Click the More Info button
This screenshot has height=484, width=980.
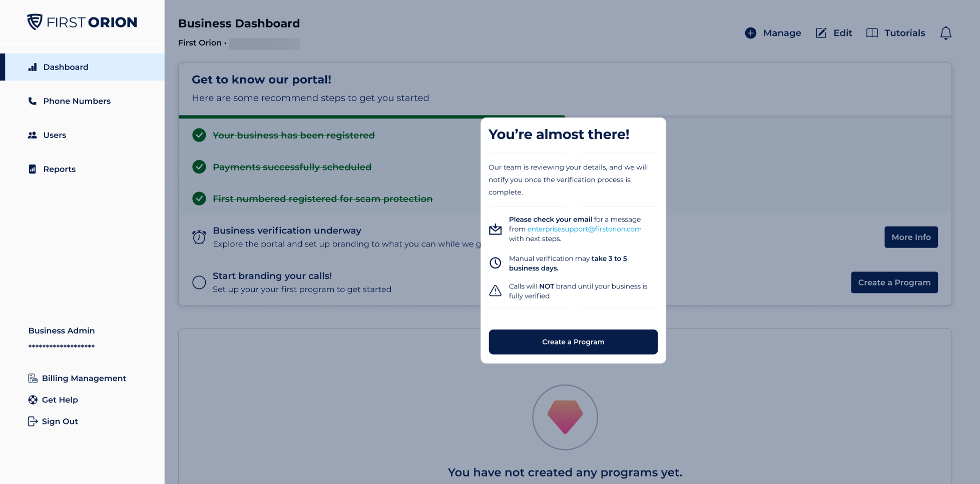pos(911,237)
